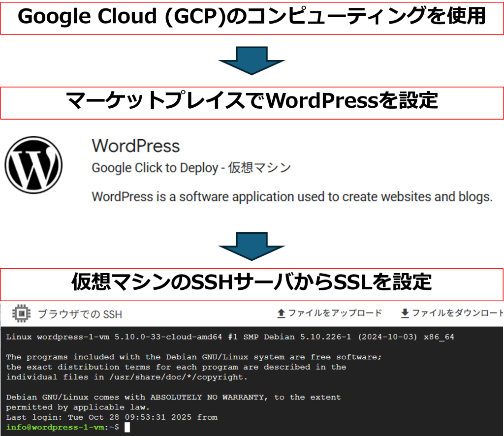This screenshot has width=504, height=436.
Task: Click the red-bordered box above SSH window
Action: [252, 285]
